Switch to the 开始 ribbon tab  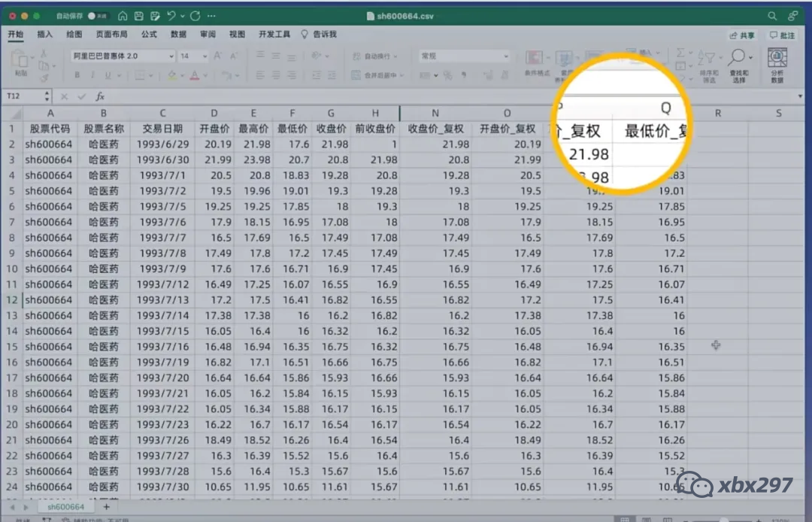click(16, 34)
